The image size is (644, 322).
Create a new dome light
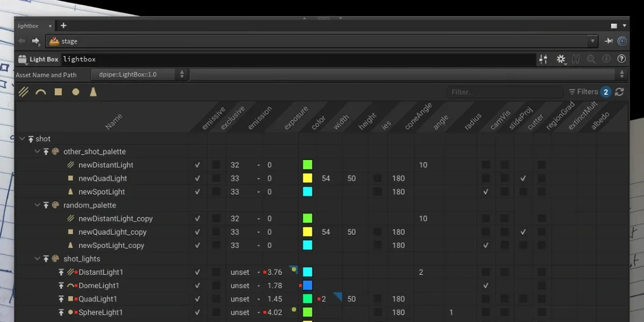click(41, 91)
